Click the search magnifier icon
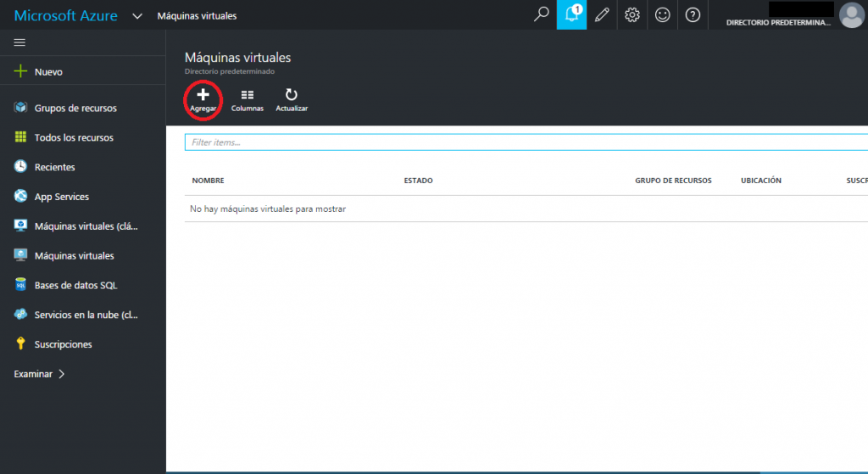 click(541, 14)
